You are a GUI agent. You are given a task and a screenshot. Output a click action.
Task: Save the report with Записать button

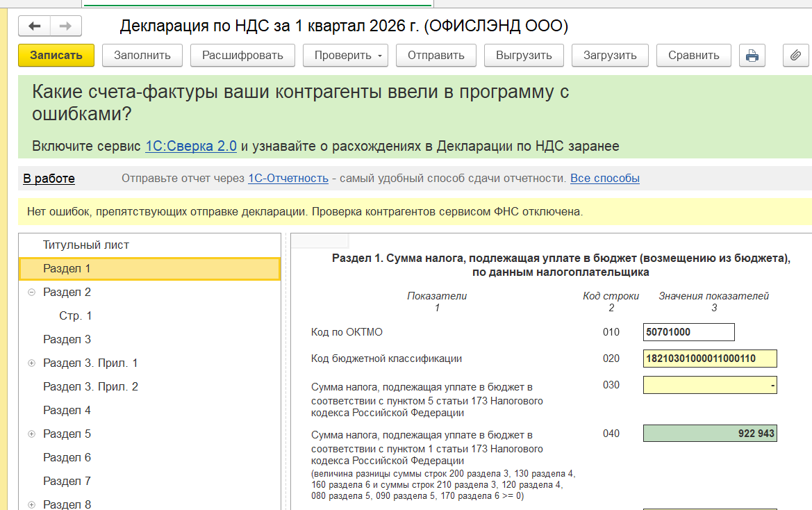[56, 56]
